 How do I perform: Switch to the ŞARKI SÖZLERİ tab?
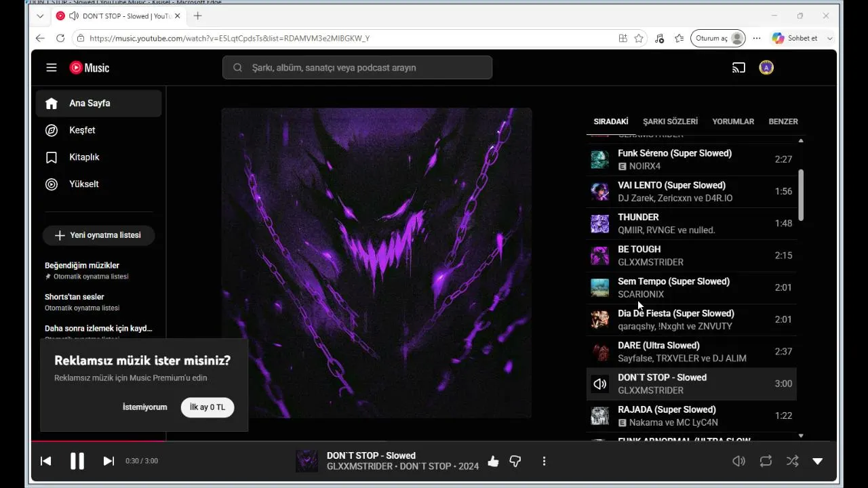[x=670, y=121]
